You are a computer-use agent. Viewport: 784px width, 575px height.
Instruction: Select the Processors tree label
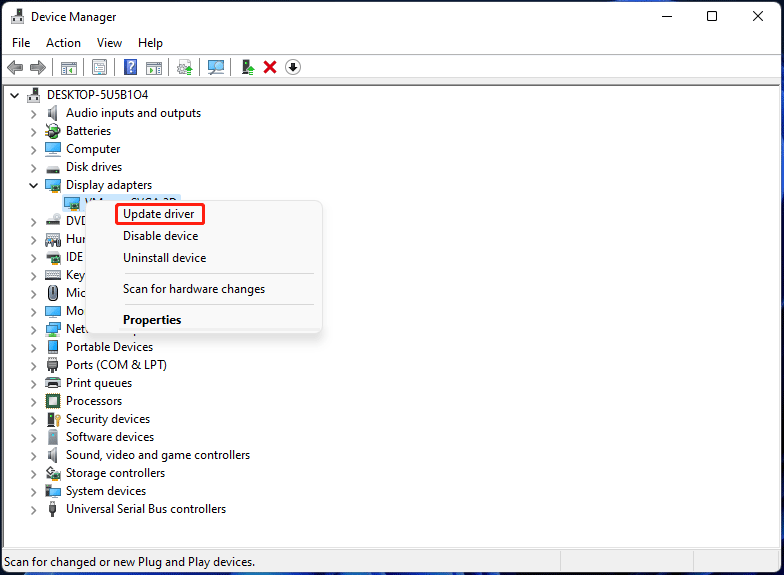tap(94, 401)
